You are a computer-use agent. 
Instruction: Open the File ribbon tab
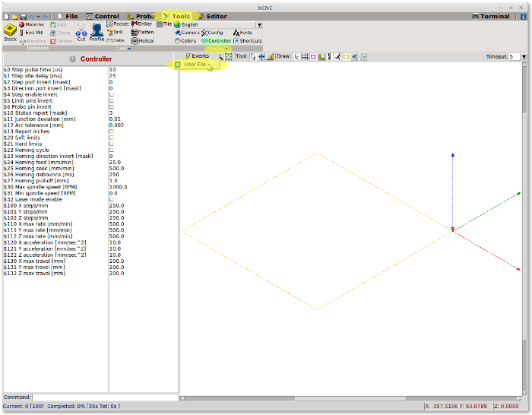coord(68,16)
